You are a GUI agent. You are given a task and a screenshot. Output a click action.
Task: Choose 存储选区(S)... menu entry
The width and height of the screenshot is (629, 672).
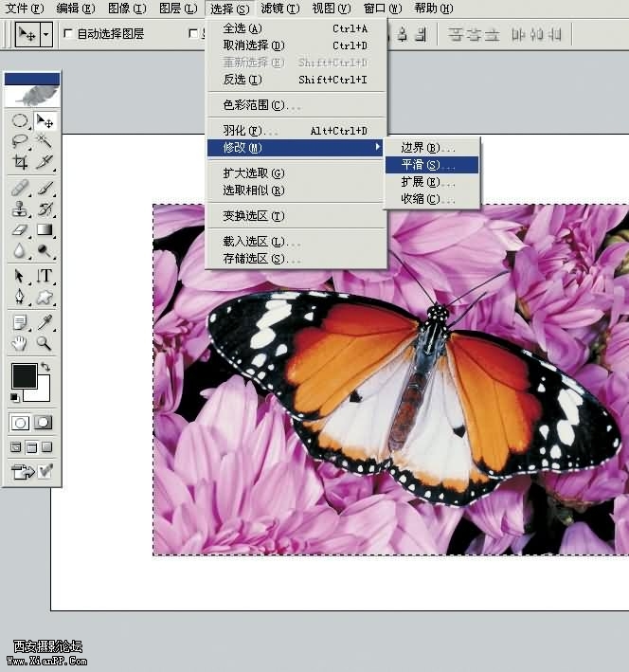[296, 259]
